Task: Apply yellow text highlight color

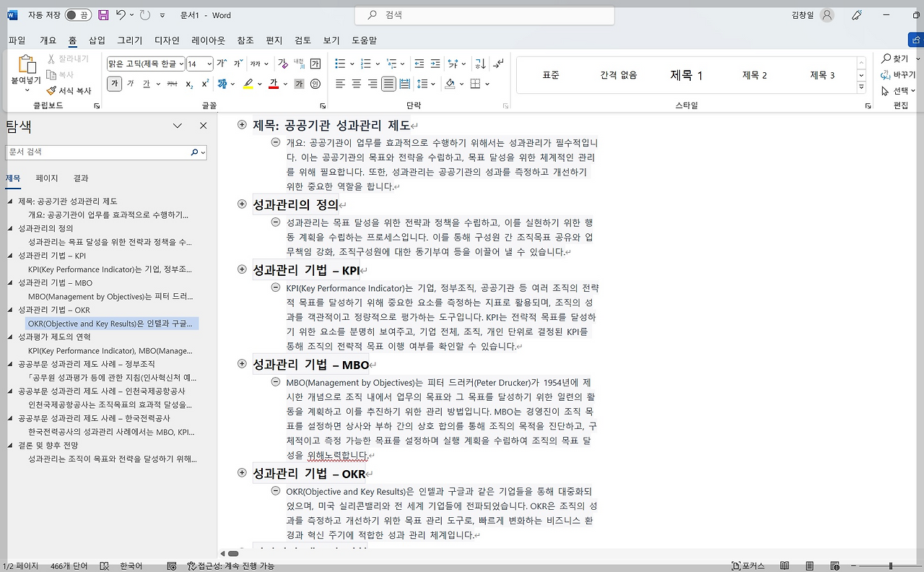Action: [248, 84]
